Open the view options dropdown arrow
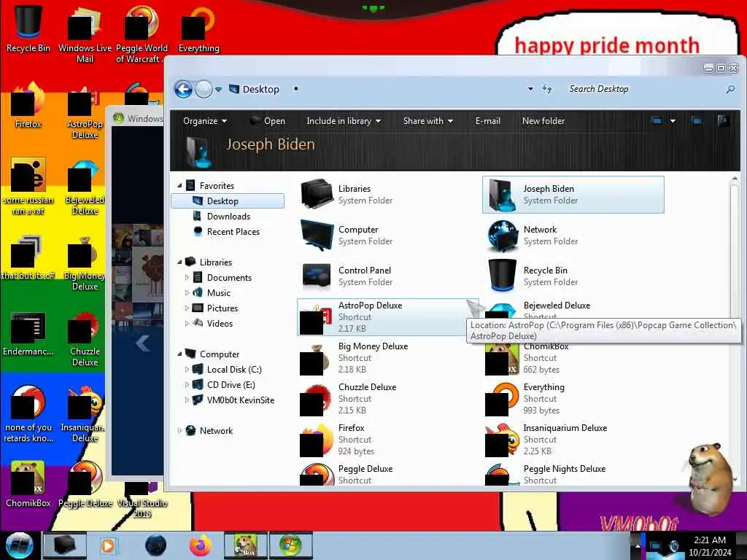The width and height of the screenshot is (747, 560). (673, 121)
